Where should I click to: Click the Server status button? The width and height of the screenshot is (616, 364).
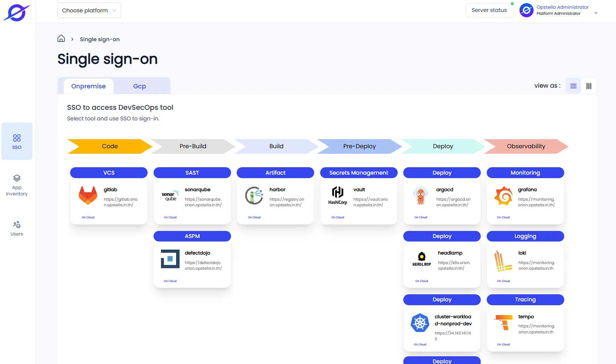point(489,10)
